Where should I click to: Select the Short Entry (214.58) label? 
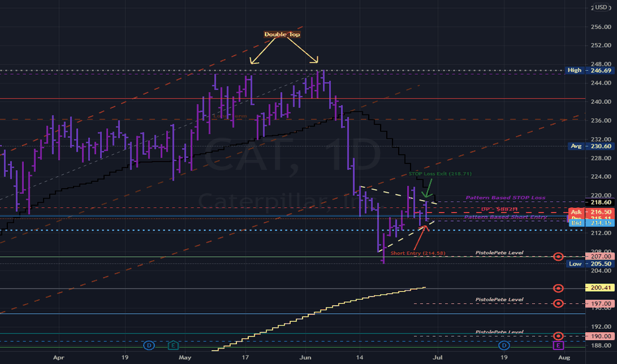click(418, 253)
